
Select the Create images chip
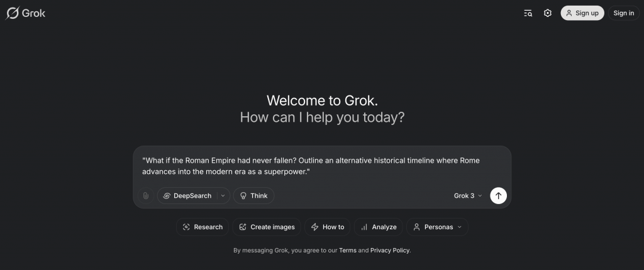coord(267,227)
